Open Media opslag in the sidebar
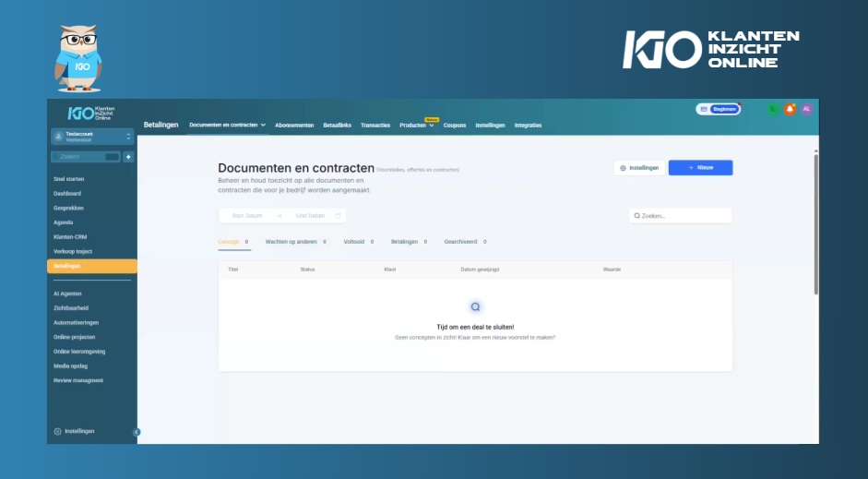This screenshot has height=479, width=868. coord(70,365)
